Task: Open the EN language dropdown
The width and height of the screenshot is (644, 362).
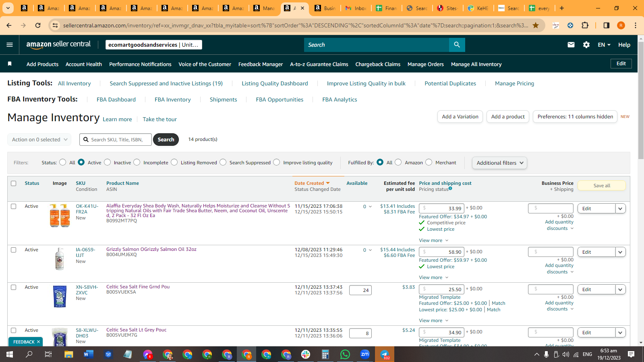Action: (x=604, y=45)
